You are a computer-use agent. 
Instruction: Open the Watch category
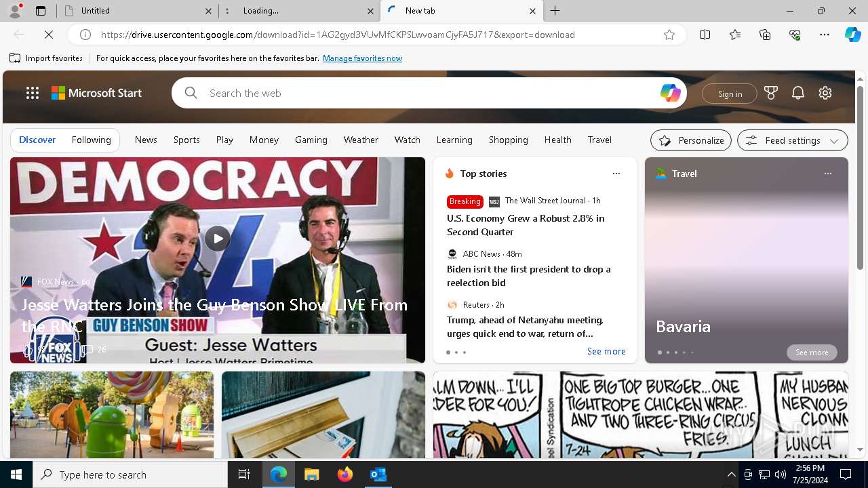408,140
